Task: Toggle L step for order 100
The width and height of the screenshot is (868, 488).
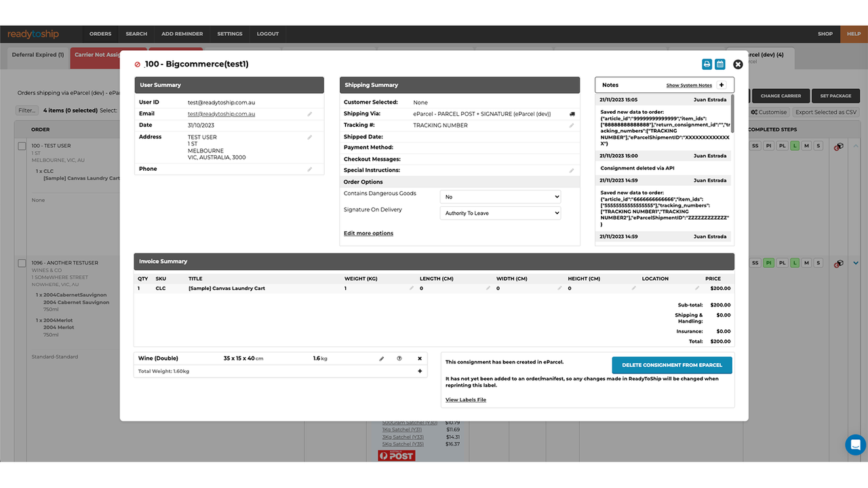Action: [x=795, y=146]
